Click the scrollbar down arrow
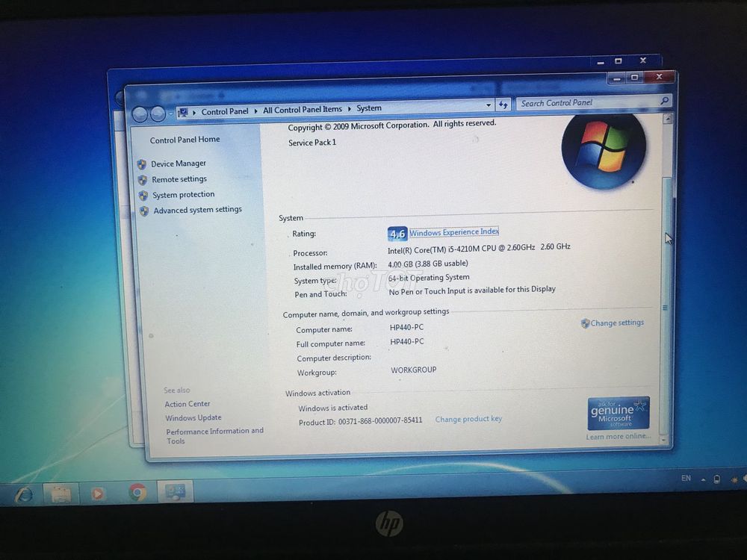The width and height of the screenshot is (747, 560). point(665,441)
